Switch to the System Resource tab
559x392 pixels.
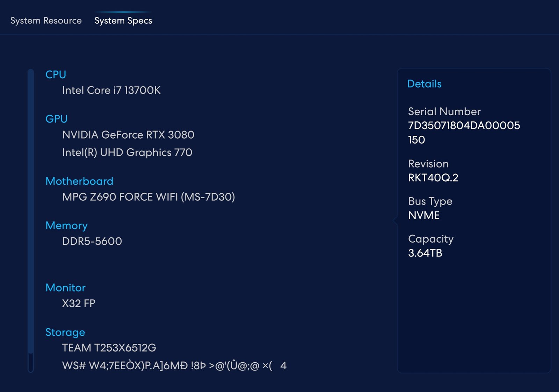pyautogui.click(x=46, y=21)
